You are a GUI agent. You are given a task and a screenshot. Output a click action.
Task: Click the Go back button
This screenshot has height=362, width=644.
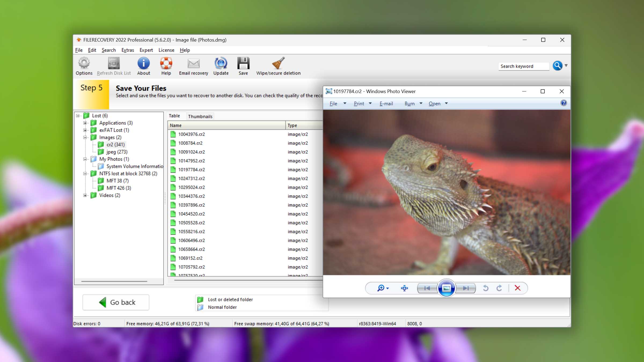tap(116, 302)
